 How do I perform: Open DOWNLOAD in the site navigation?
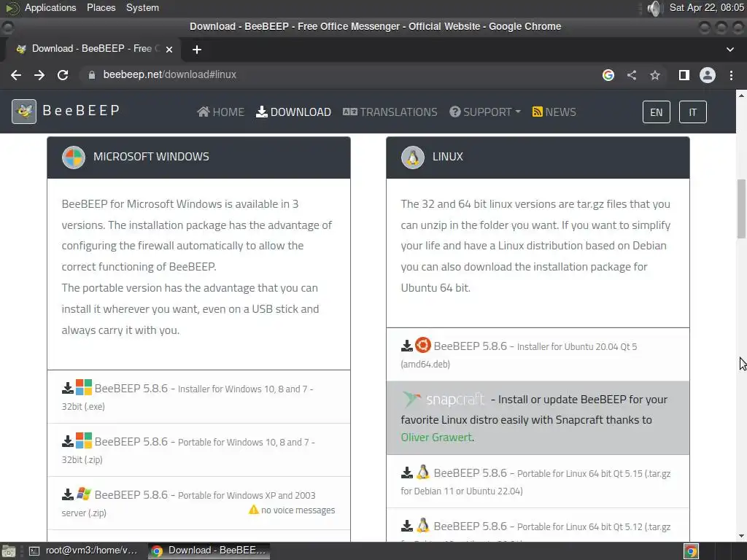[293, 112]
